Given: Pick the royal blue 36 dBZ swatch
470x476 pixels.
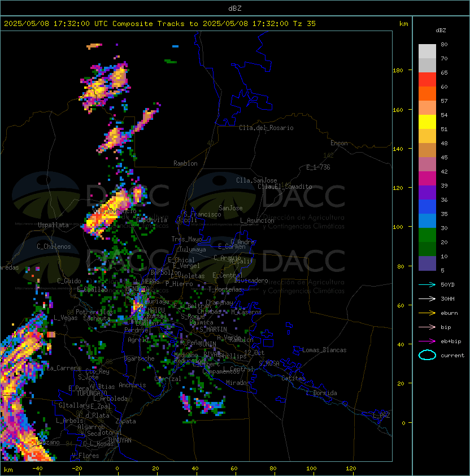Looking at the screenshot, I should pos(427,207).
